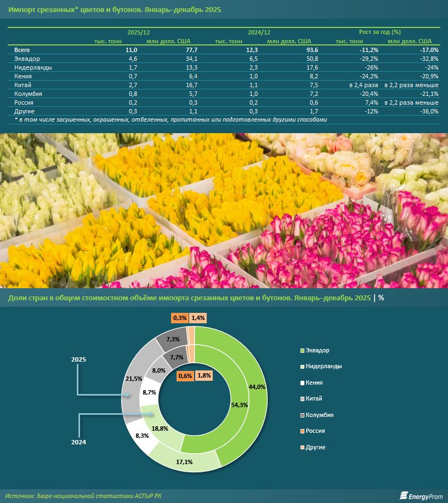This screenshot has height=503, width=448.
Task: Click the Кения legend label
Action: tap(314, 382)
